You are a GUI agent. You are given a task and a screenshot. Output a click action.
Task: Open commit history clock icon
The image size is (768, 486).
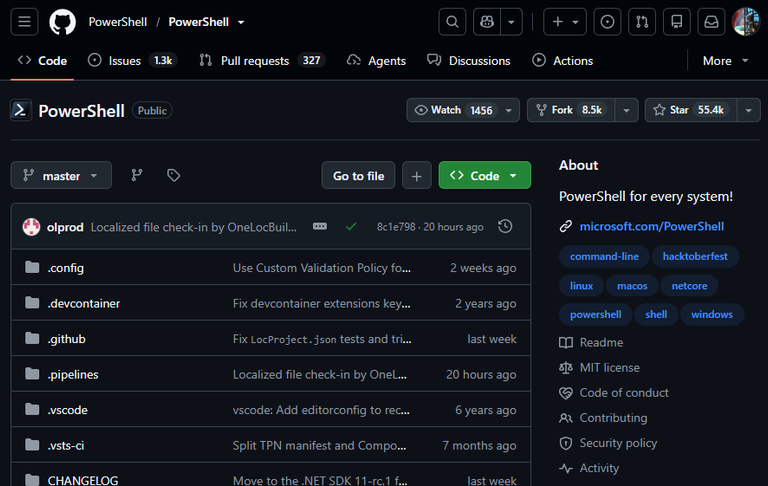tap(505, 226)
